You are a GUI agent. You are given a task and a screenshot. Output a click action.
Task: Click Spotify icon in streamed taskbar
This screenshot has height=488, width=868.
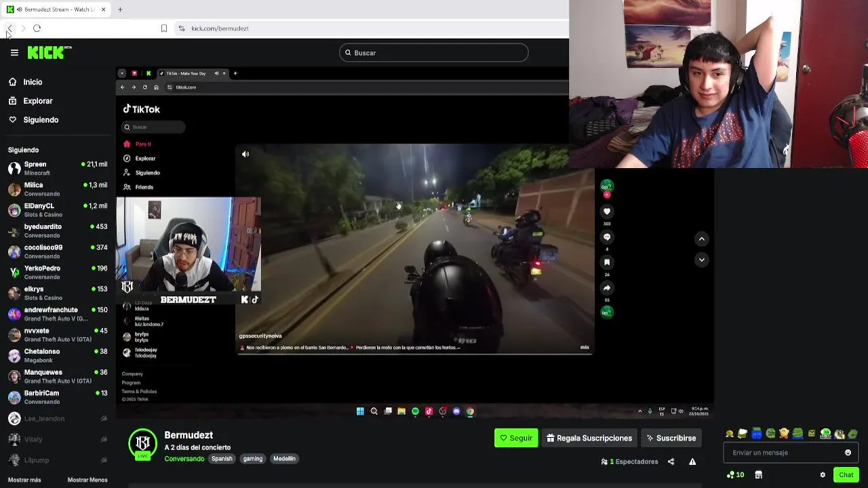coord(415,411)
